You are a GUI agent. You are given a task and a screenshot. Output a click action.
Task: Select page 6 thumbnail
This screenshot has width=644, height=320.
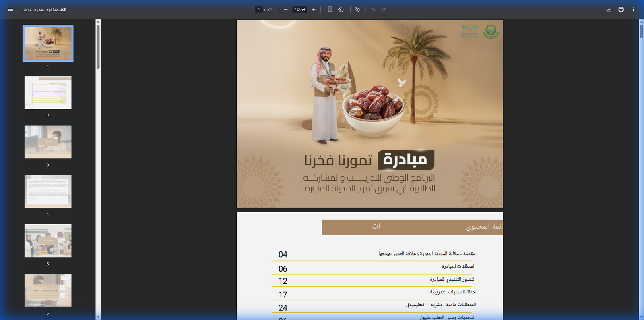(x=48, y=290)
